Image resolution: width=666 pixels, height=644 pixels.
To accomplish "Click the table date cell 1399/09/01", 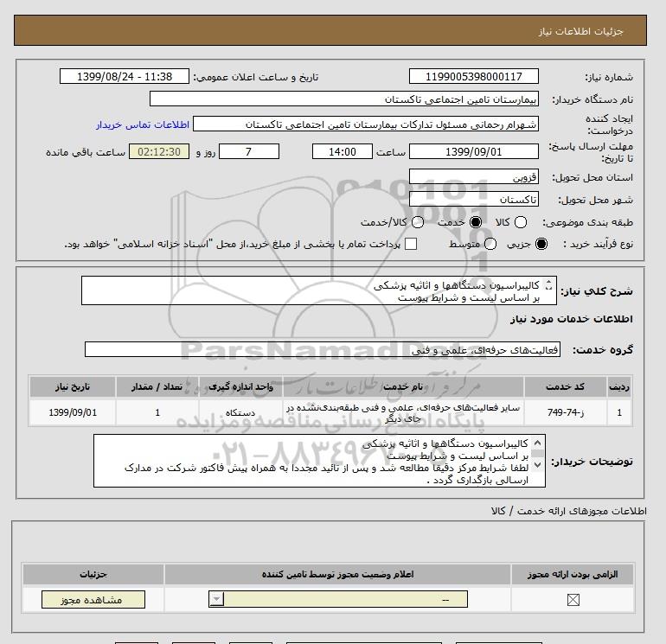I will (73, 412).
